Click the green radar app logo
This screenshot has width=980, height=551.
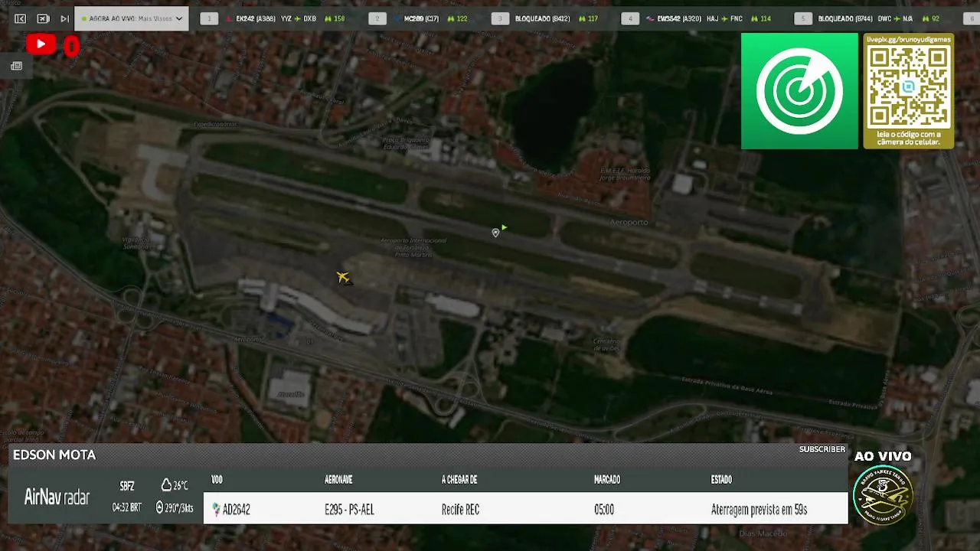click(x=799, y=91)
